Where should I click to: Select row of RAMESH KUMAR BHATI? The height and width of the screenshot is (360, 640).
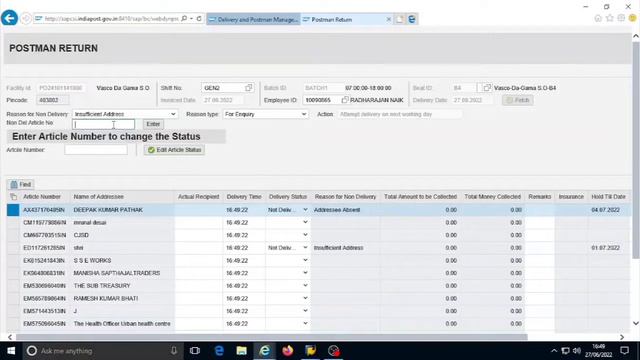coord(13,298)
